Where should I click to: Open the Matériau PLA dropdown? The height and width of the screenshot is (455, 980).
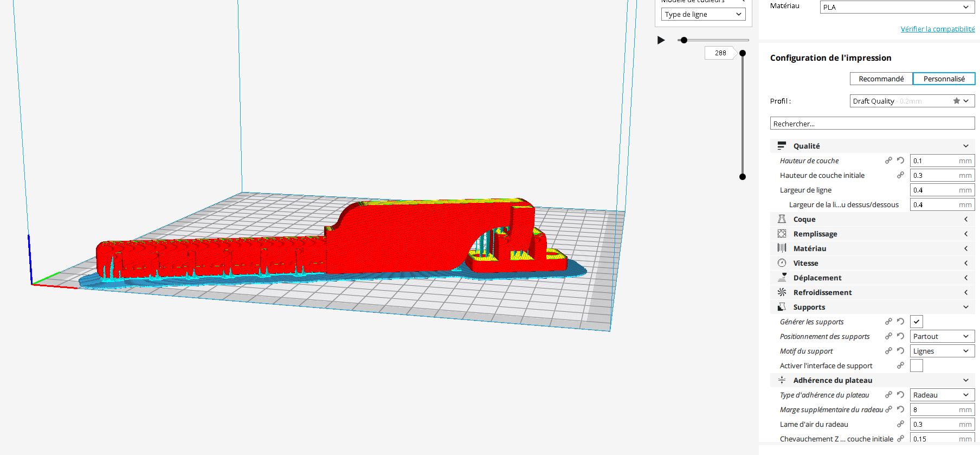[x=898, y=7]
